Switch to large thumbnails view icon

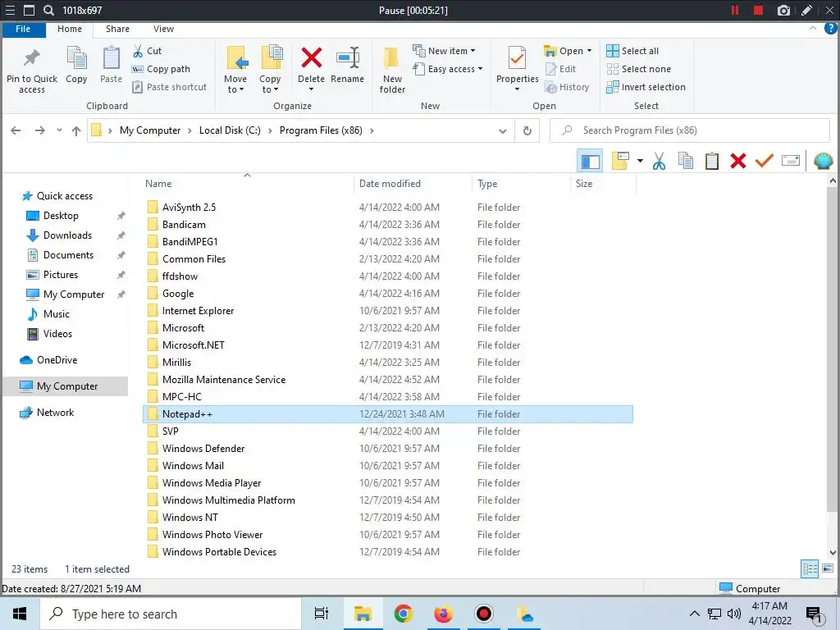pyautogui.click(x=828, y=568)
